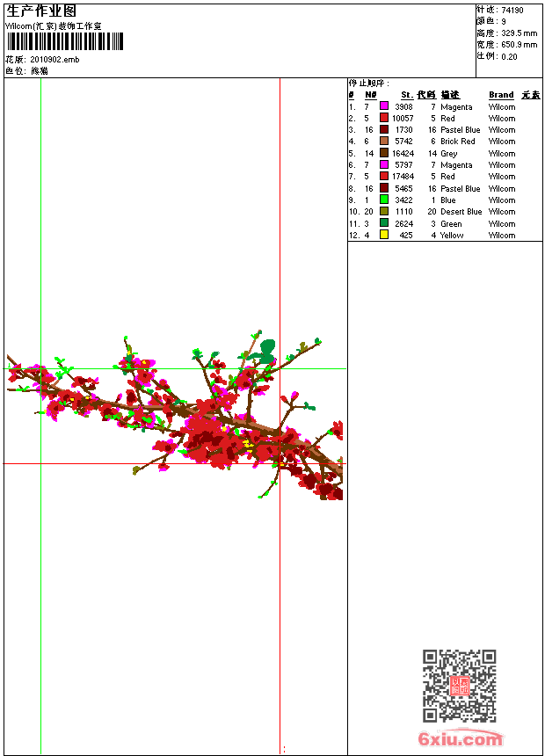Select the red swatch beside 10057 stitches
This screenshot has height=756, width=545.
point(384,117)
